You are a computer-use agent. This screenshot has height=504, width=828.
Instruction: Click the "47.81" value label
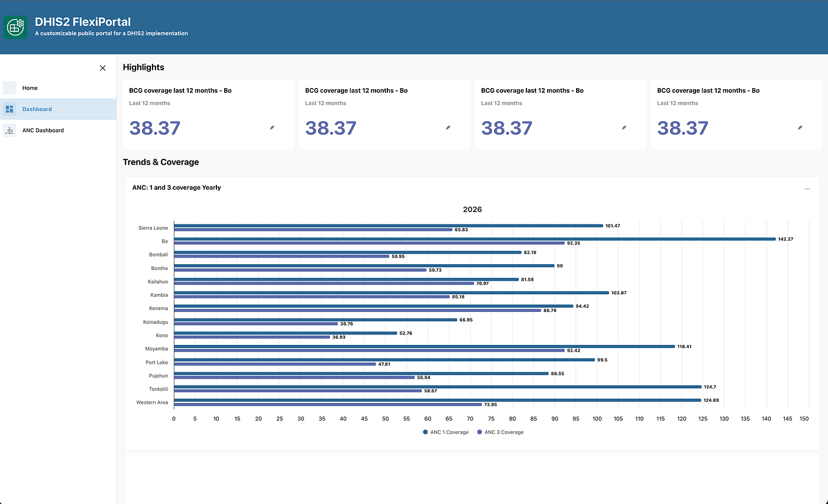[x=384, y=365]
